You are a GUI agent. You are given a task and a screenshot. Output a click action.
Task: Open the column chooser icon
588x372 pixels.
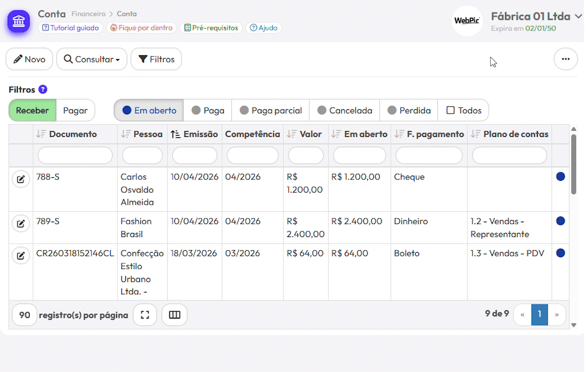coord(174,315)
